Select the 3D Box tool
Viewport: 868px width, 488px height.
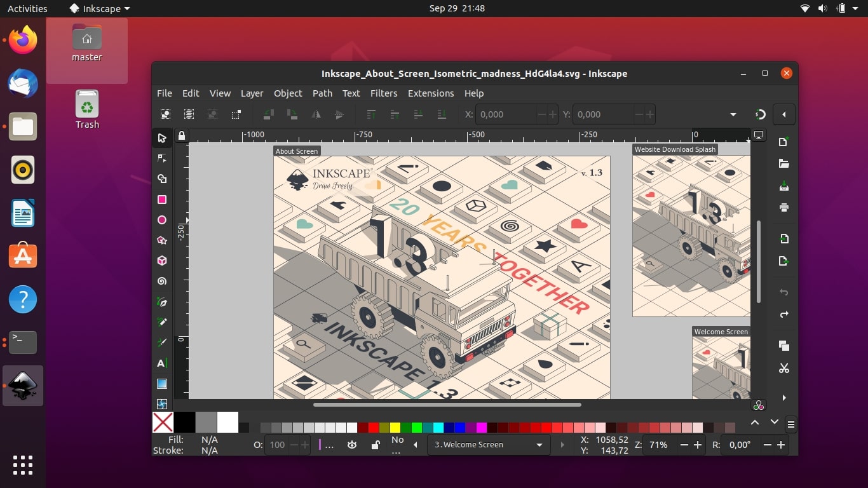click(162, 261)
